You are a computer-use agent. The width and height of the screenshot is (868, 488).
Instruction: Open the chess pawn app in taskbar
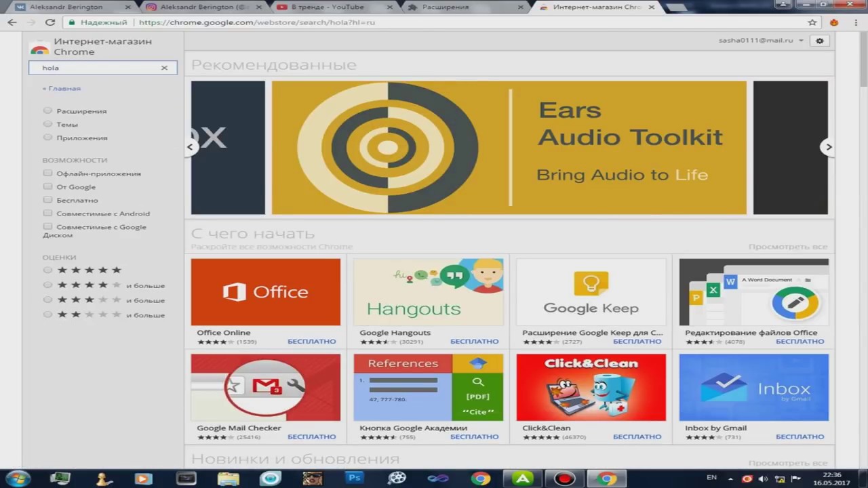103,479
